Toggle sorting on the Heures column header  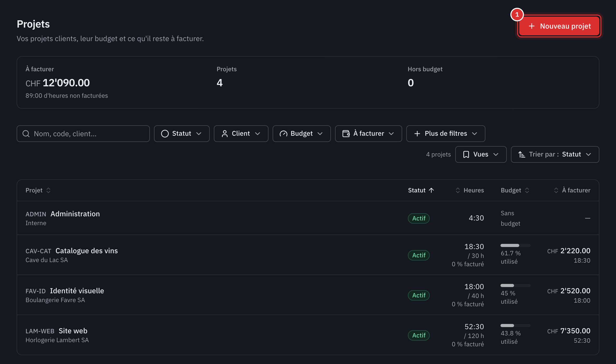coord(470,190)
